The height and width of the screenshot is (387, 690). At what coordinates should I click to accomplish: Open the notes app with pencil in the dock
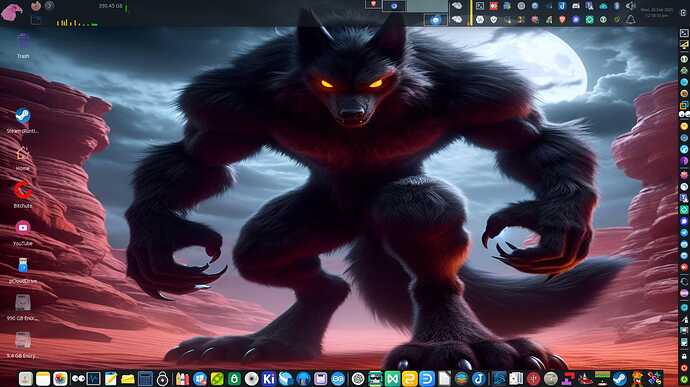110,378
